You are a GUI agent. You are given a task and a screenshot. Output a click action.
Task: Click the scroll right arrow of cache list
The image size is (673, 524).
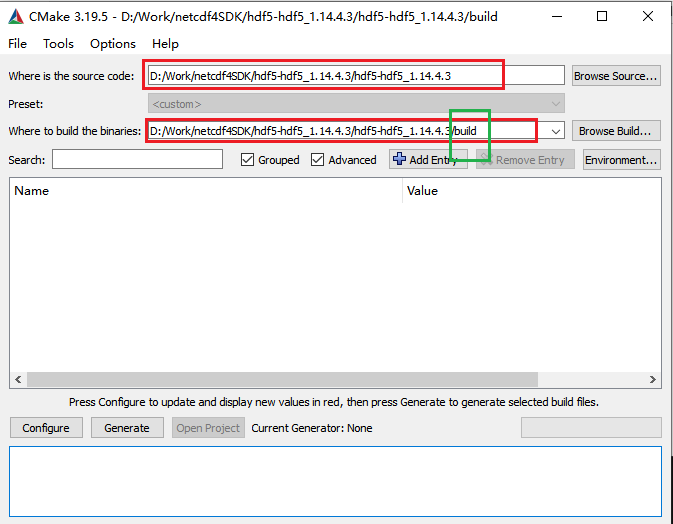tap(652, 379)
